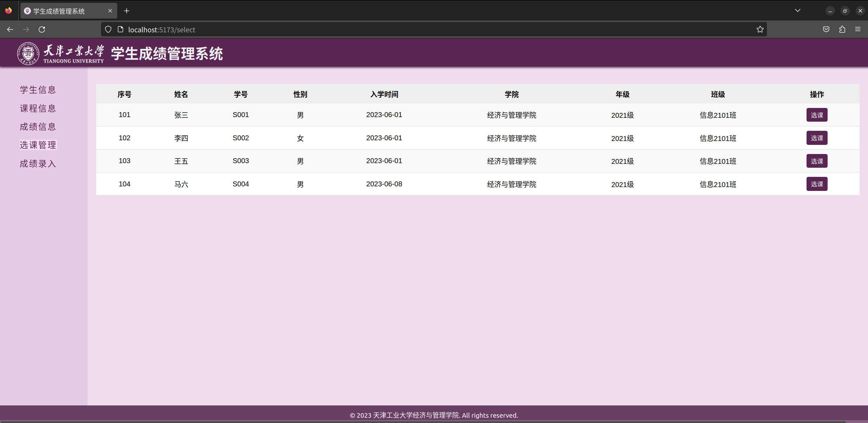This screenshot has height=423, width=868.
Task: Click the name cell 王五
Action: tap(181, 161)
